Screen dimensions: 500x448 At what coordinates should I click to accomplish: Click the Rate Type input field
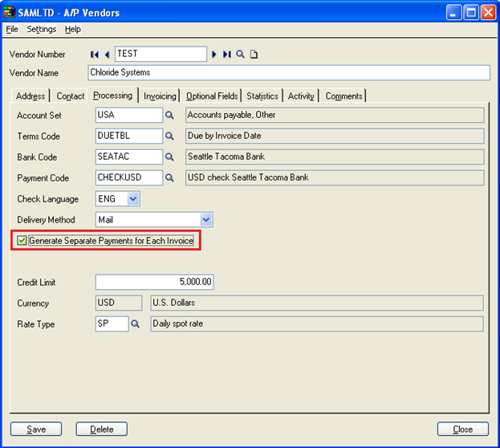[x=112, y=324]
